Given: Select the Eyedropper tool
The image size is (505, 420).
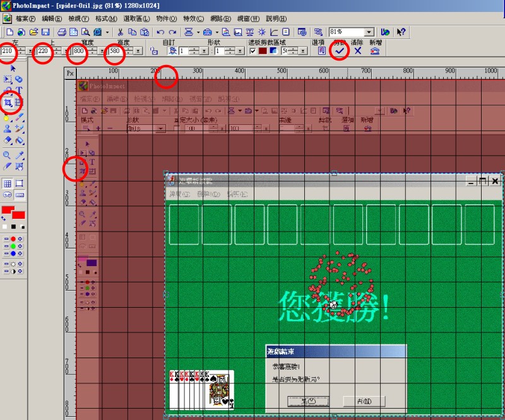Looking at the screenshot, I should tap(20, 155).
